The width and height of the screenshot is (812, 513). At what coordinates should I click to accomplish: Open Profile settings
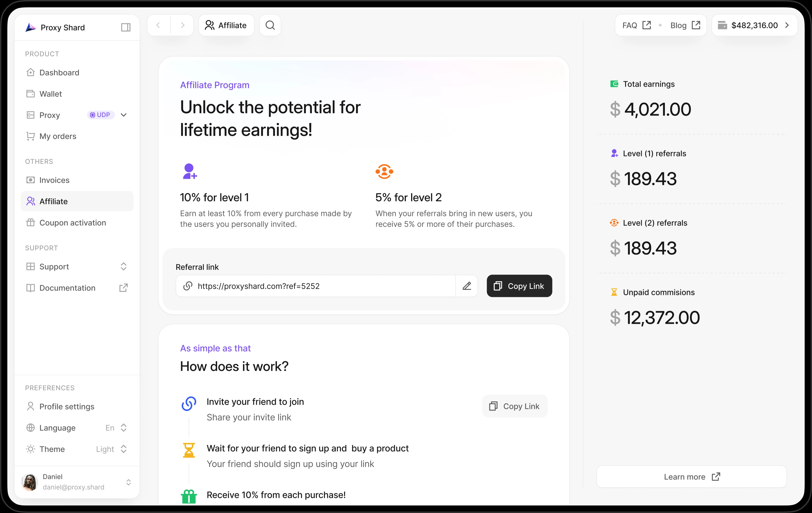point(77,407)
